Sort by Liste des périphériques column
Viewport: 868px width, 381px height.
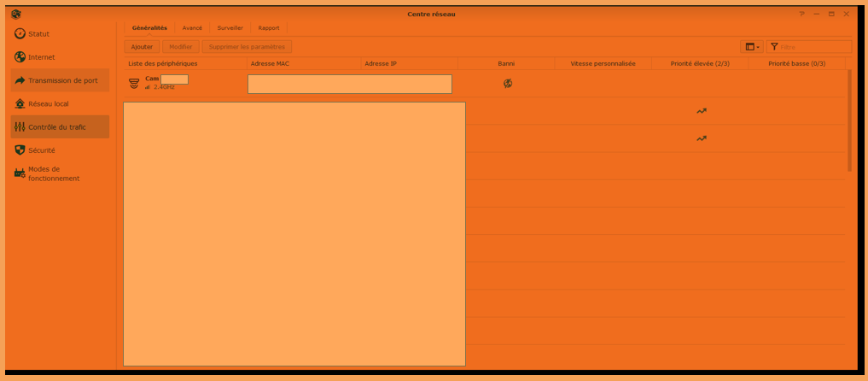coord(185,64)
